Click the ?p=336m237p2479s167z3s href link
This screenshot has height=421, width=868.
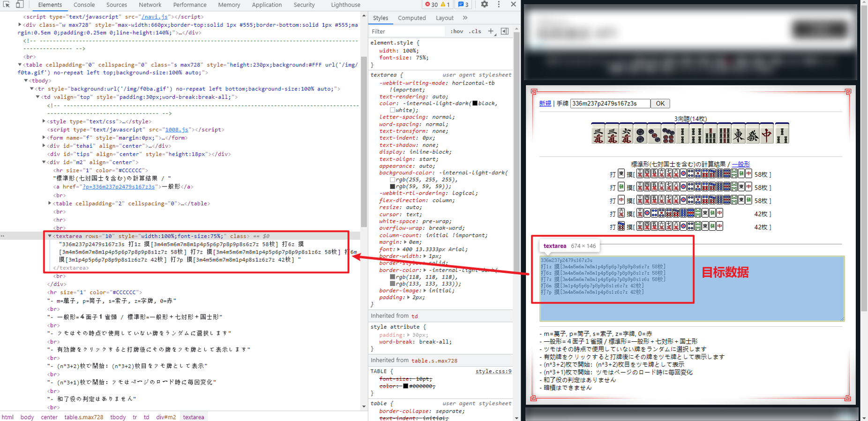(119, 187)
